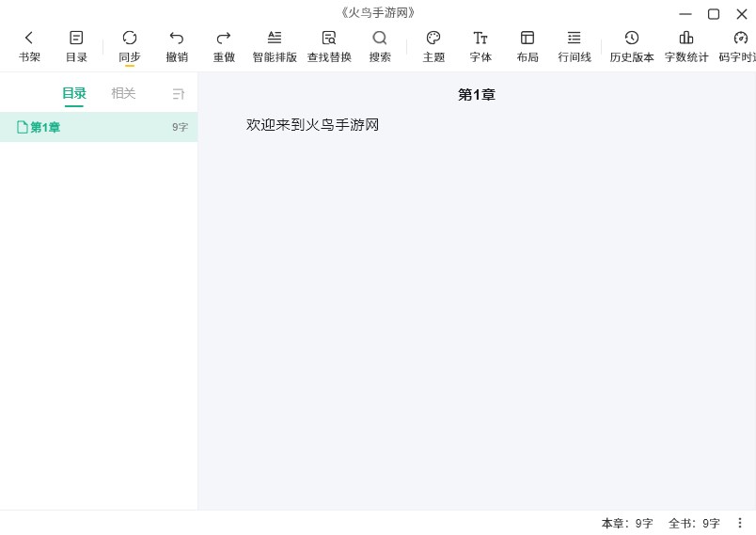
Task: Go back to the 书架 bookshelf
Action: (29, 46)
